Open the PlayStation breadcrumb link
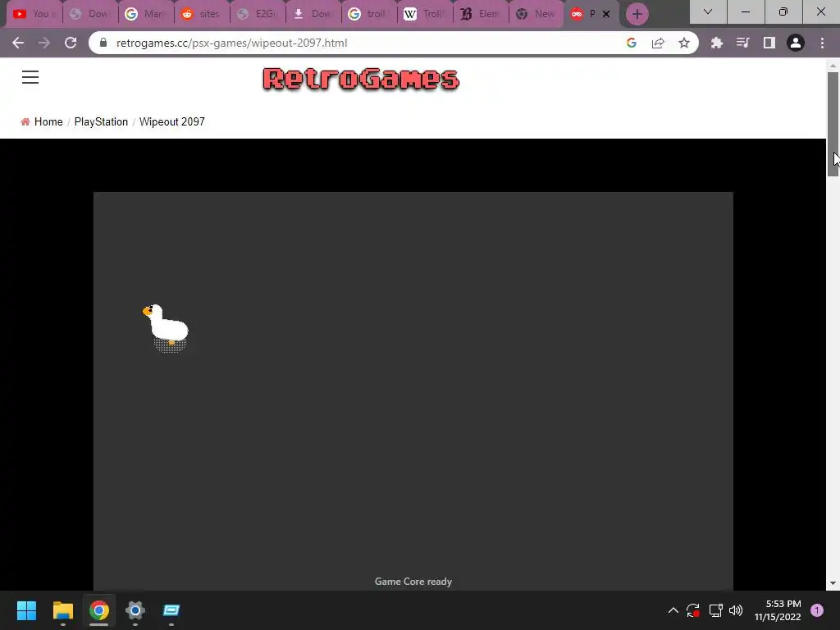 pos(101,121)
